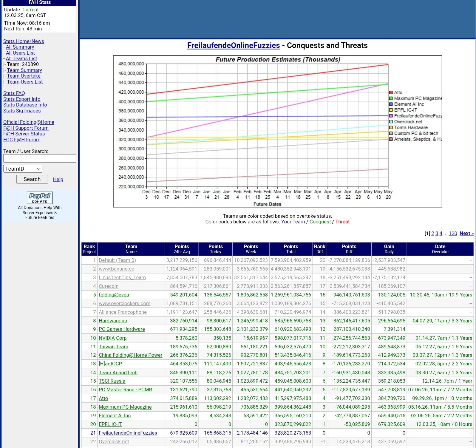Screen dimensions: 476x448
Task: Open Overclock.net table link
Action: click(114, 441)
